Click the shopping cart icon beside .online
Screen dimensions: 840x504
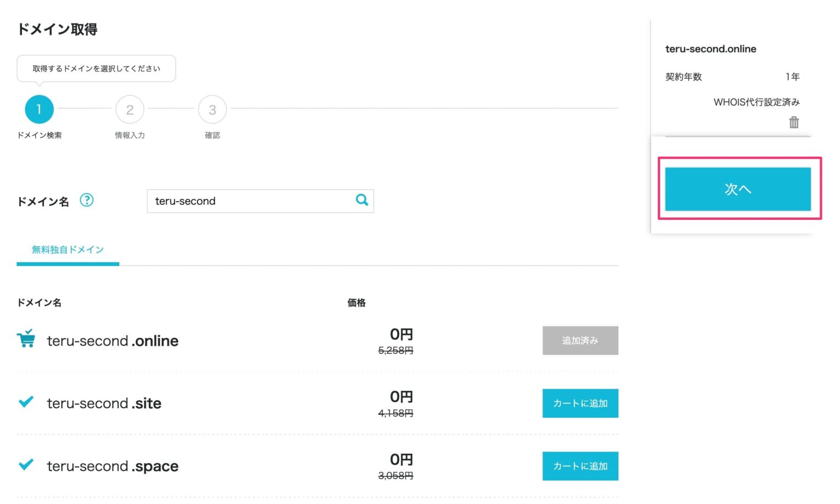click(26, 339)
